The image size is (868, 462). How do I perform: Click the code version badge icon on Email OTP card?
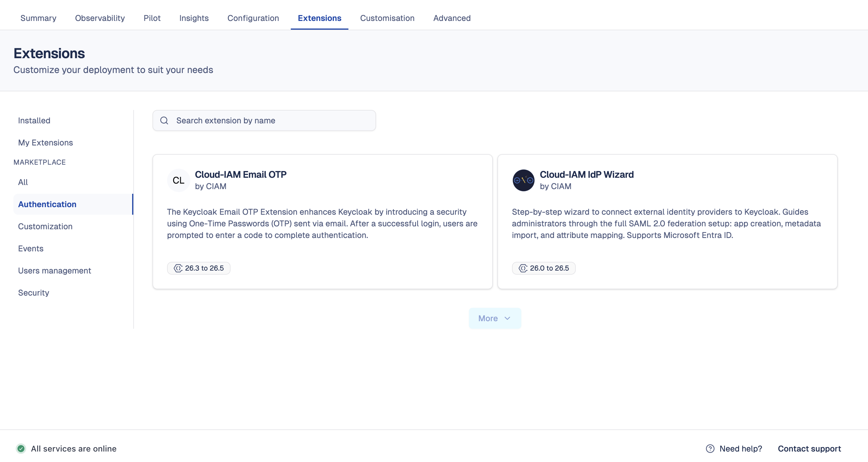click(178, 268)
